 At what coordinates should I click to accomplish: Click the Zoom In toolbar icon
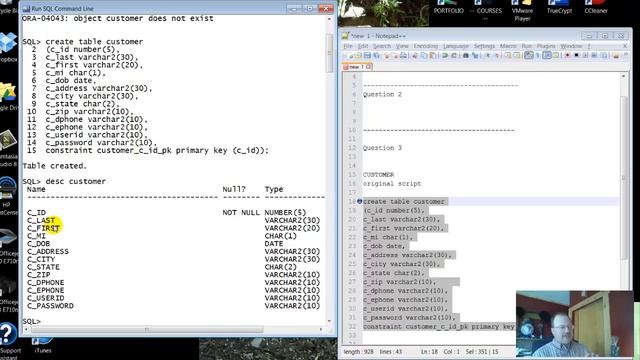(488, 55)
